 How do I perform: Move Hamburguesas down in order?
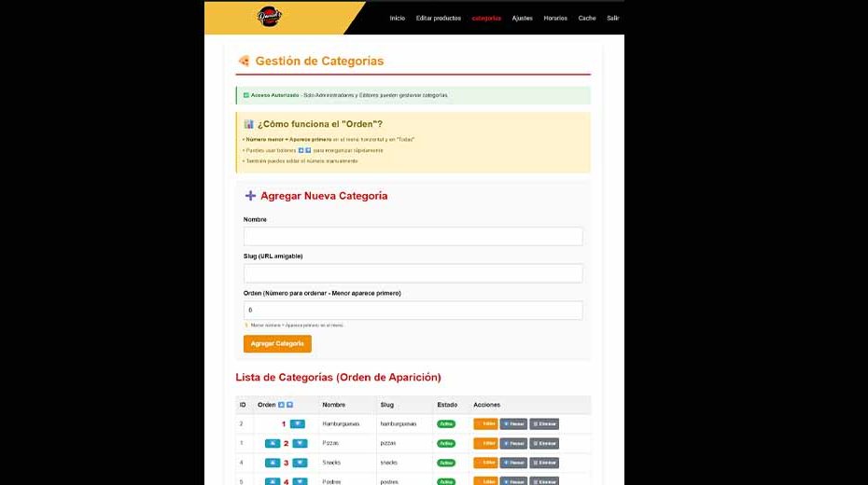[298, 423]
